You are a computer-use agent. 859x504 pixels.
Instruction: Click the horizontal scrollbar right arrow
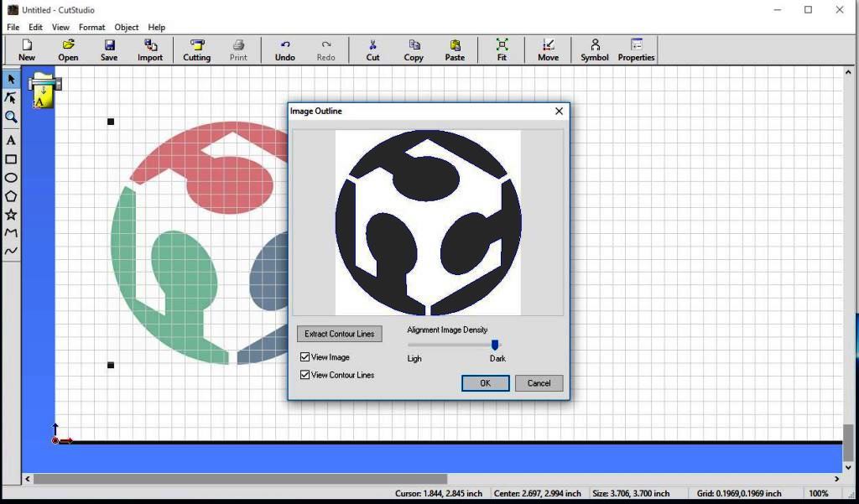836,479
